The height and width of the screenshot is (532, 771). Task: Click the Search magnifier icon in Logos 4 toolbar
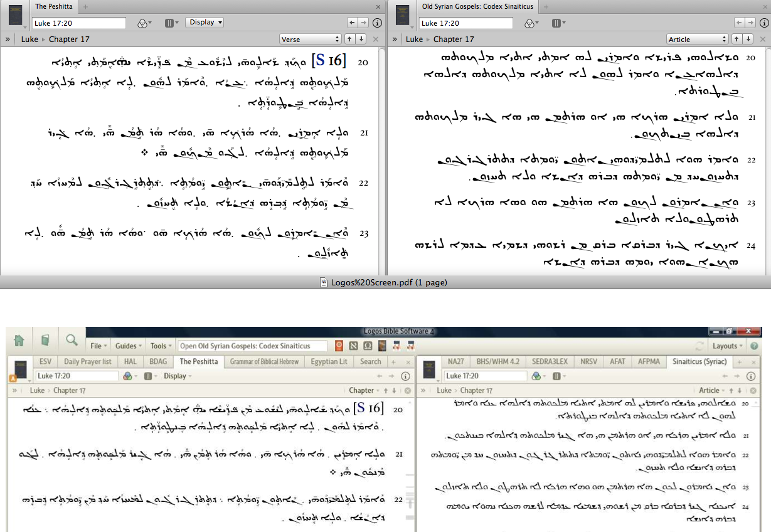coord(72,340)
